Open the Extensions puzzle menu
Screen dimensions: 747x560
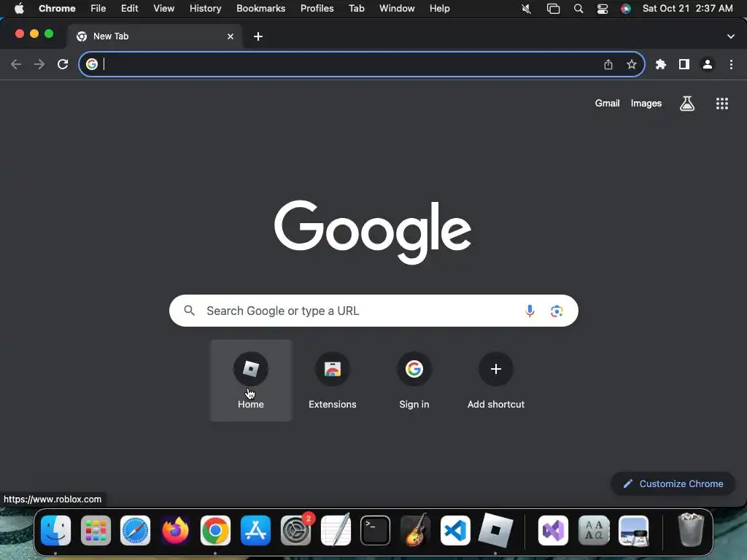[661, 64]
